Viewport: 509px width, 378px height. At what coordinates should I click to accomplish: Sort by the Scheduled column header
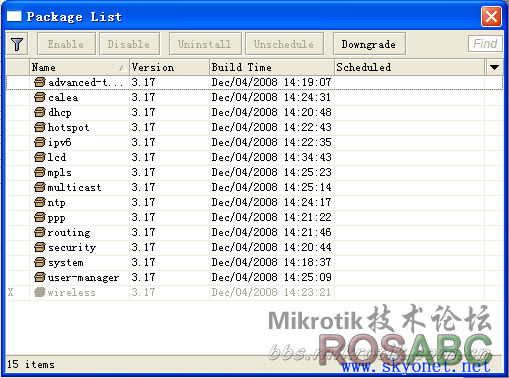(x=409, y=67)
